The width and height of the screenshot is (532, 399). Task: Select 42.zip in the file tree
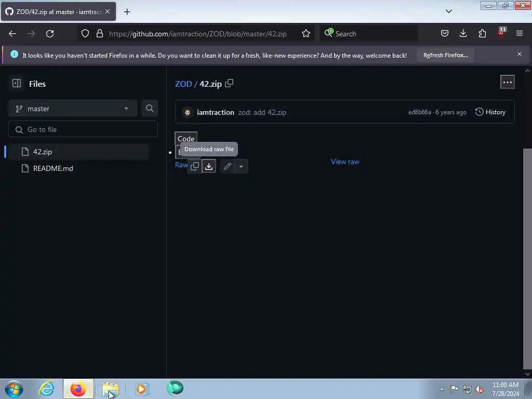coord(79,152)
